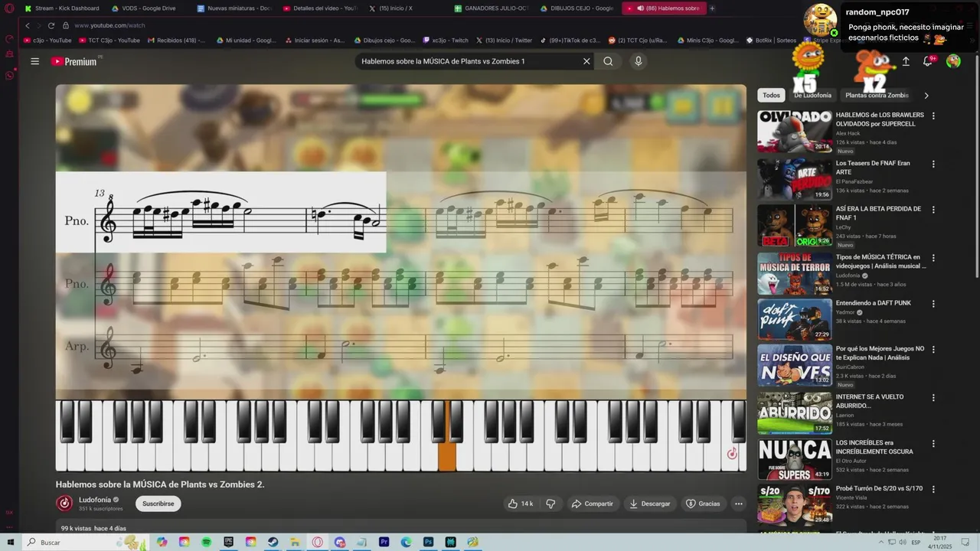This screenshot has width=980, height=551.
Task: Select the Plantas contra Zombis chip
Action: click(877, 96)
